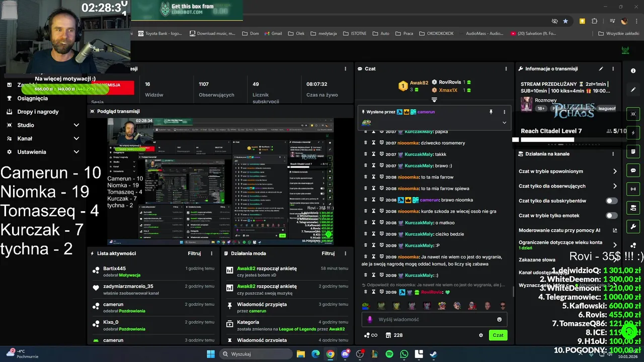This screenshot has height=362, width=644.
Task: Open Moderowanie czatu przy pomocy AI
Action: pos(568,230)
